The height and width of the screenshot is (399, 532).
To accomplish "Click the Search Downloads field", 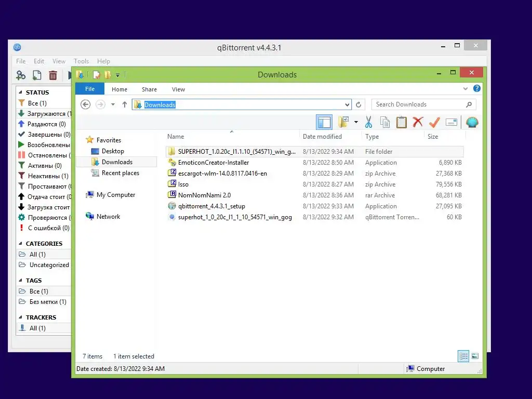I will click(x=424, y=104).
